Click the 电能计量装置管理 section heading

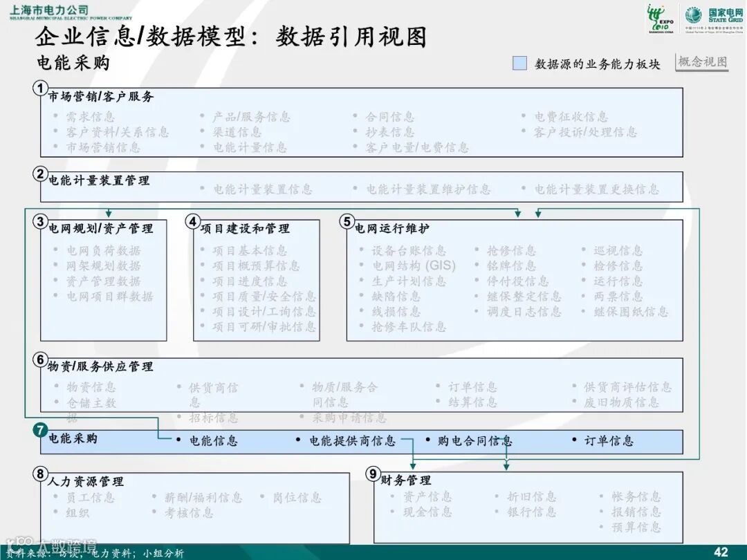tap(99, 180)
